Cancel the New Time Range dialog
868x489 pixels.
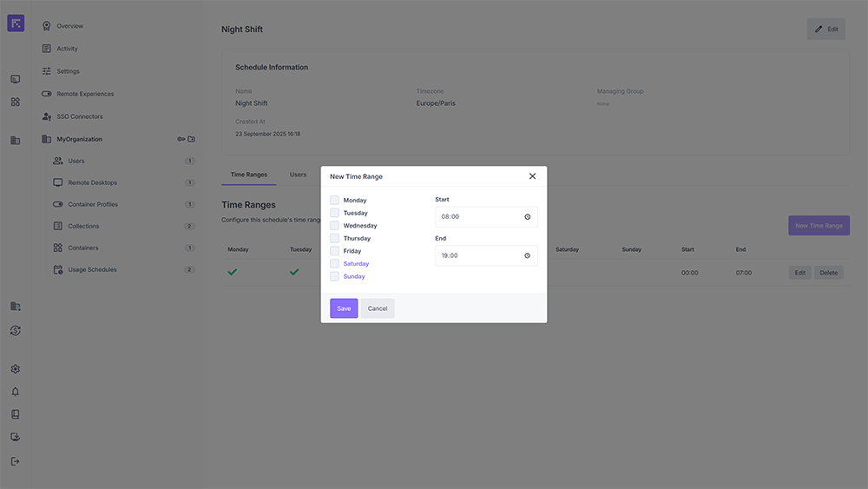378,308
